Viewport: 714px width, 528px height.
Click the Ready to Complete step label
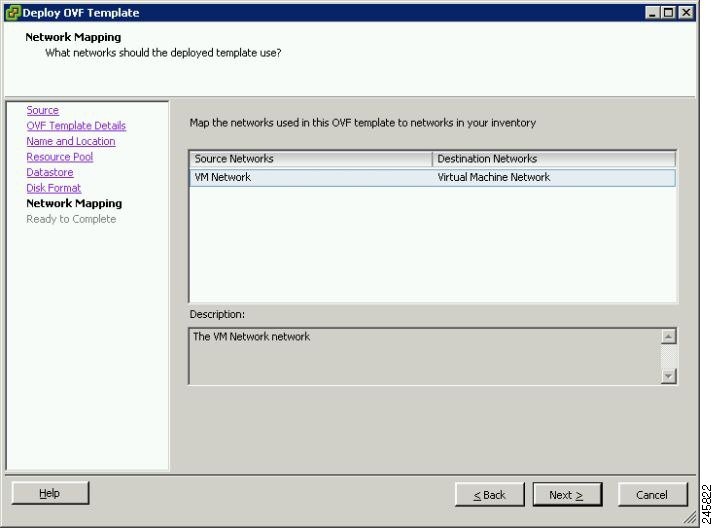tap(71, 219)
